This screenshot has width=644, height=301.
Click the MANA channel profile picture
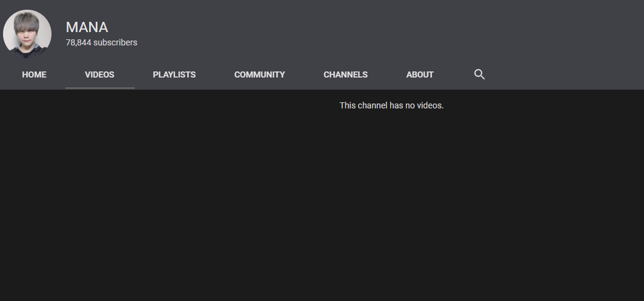point(27,34)
